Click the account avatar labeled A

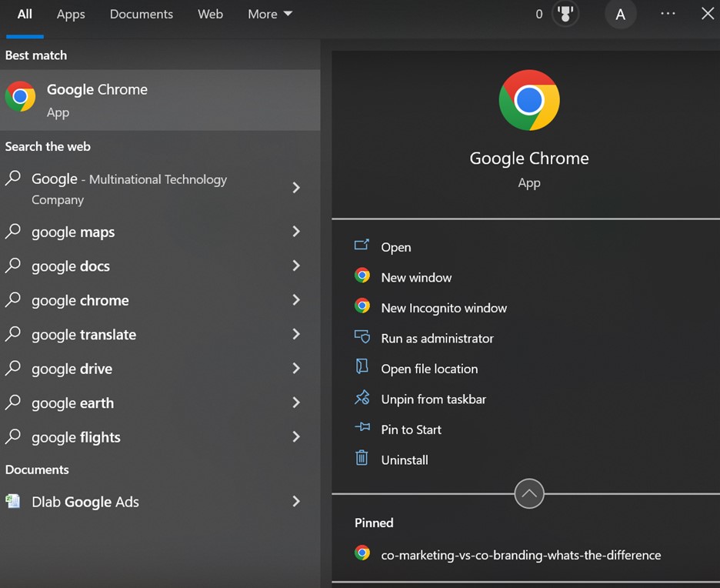tap(620, 15)
